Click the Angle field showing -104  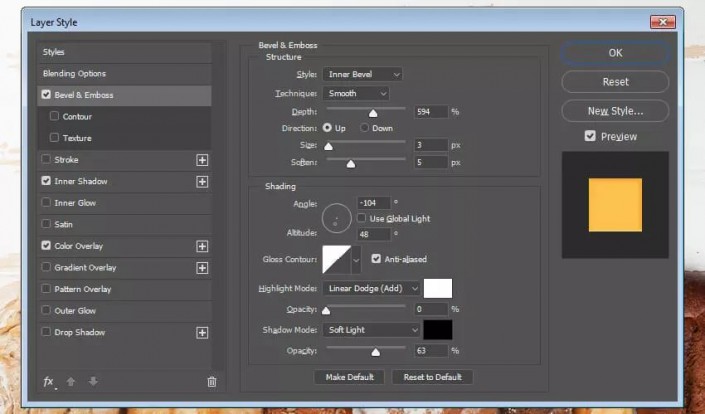click(x=374, y=203)
